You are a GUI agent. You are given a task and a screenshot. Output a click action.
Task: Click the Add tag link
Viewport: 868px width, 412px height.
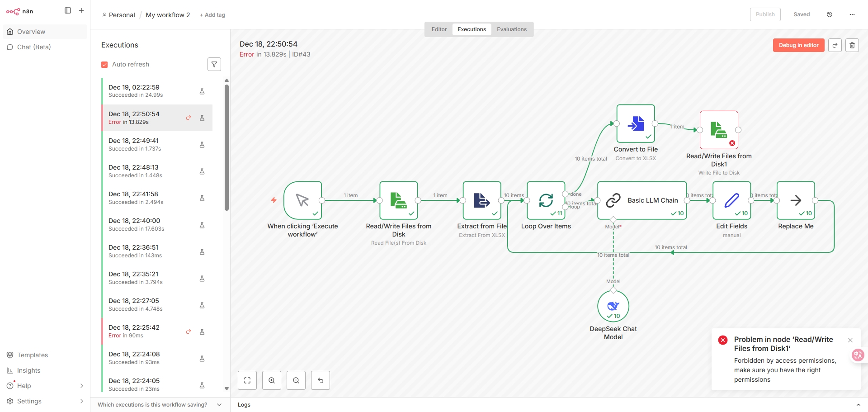point(212,15)
